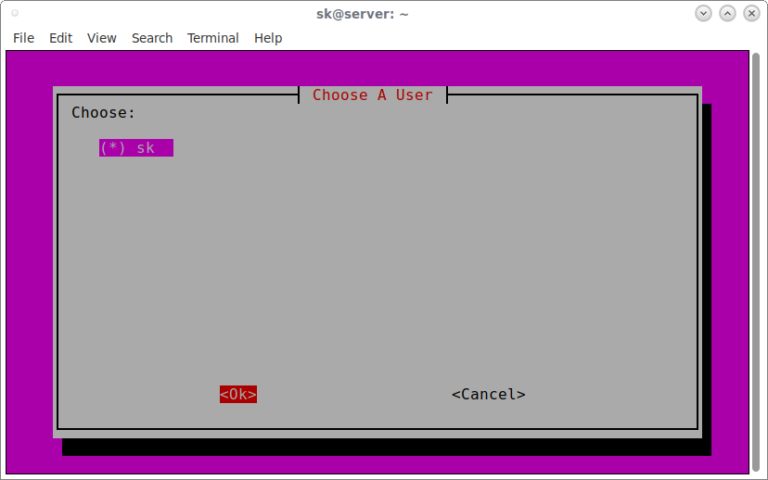This screenshot has width=768, height=480.
Task: Open the Edit menu
Action: point(61,38)
